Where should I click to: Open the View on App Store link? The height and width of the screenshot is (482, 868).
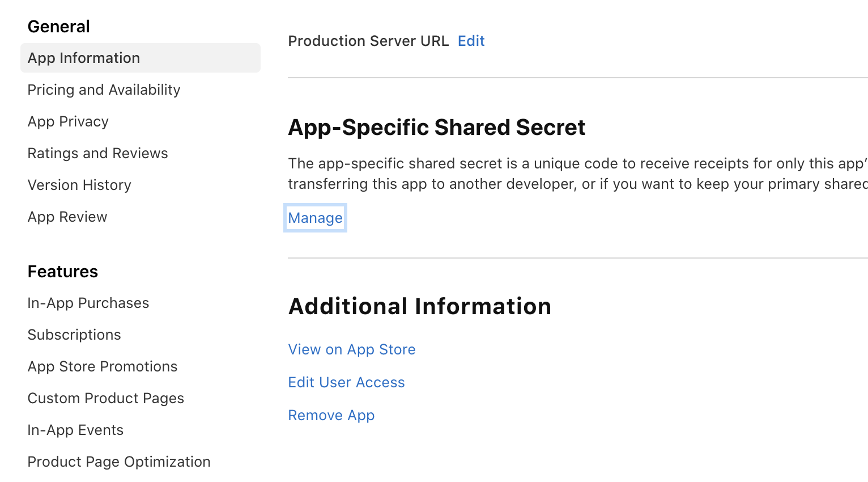tap(352, 349)
